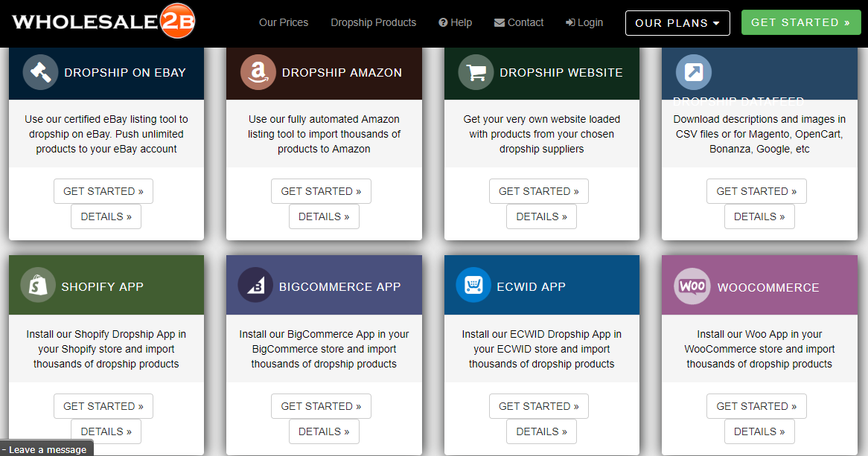This screenshot has width=868, height=456.
Task: Open the Leave a message chat bar
Action: [48, 449]
